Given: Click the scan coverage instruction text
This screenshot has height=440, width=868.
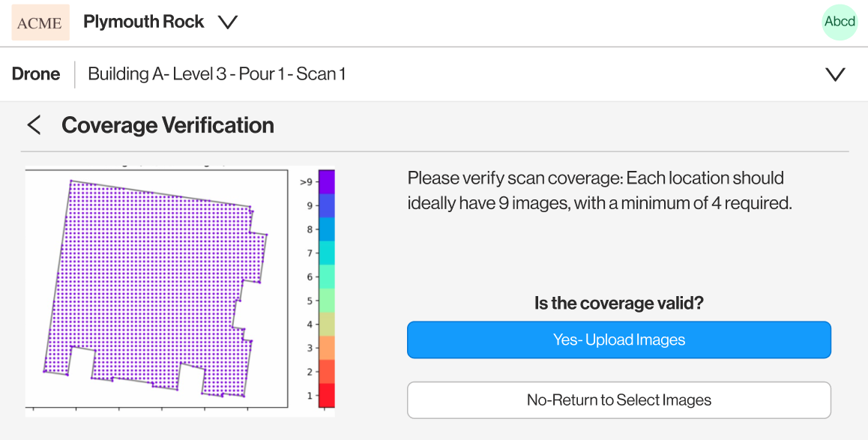Looking at the screenshot, I should coord(600,190).
